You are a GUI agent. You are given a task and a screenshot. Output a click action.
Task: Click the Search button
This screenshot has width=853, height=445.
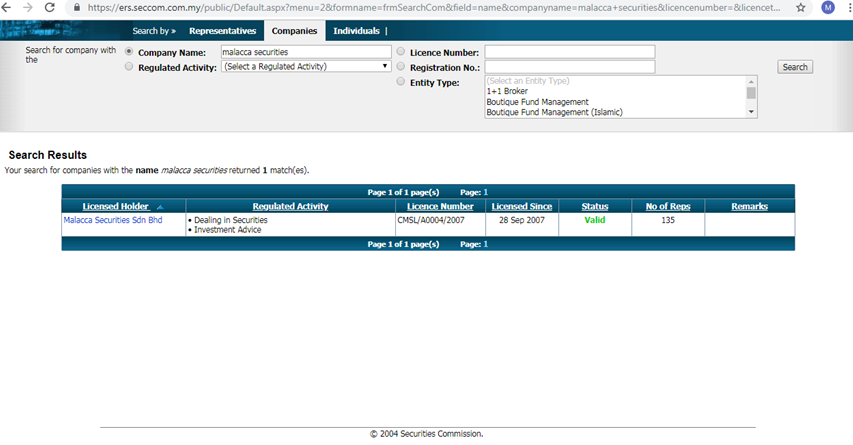coord(795,67)
